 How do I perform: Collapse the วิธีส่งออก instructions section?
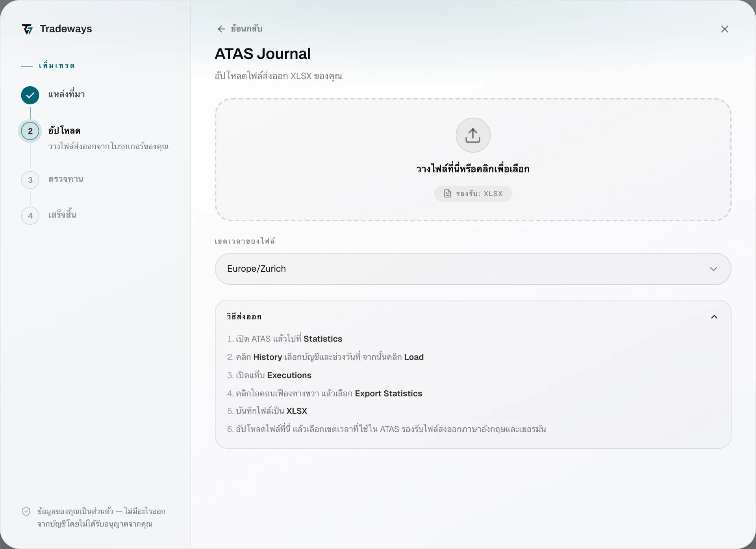coord(714,317)
